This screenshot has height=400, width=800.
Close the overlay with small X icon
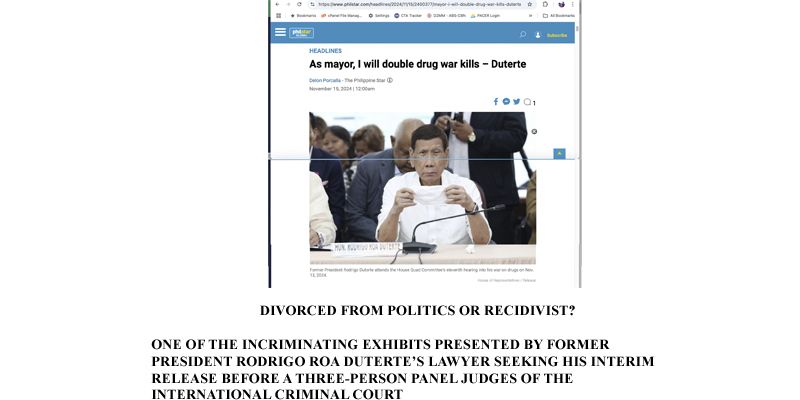tap(534, 132)
